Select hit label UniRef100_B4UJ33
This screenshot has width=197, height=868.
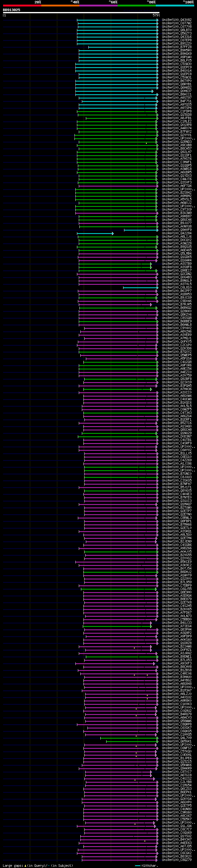(177, 623)
